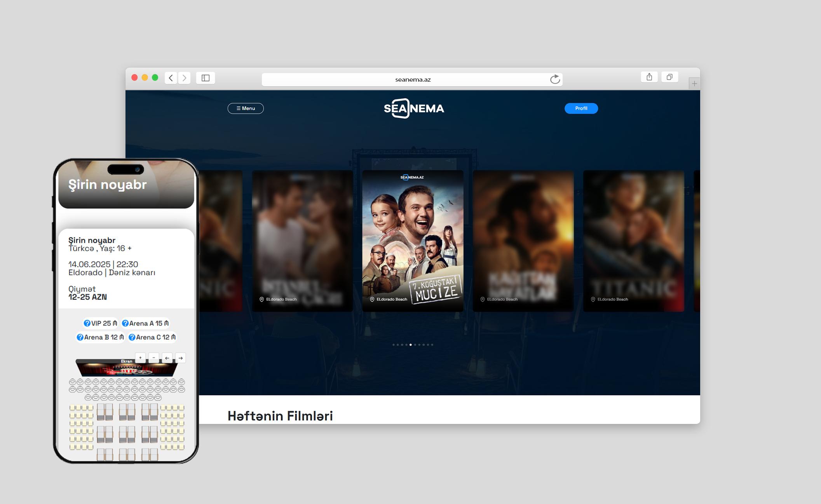
Task: Pan seat map right arrow
Action: pyautogui.click(x=181, y=358)
